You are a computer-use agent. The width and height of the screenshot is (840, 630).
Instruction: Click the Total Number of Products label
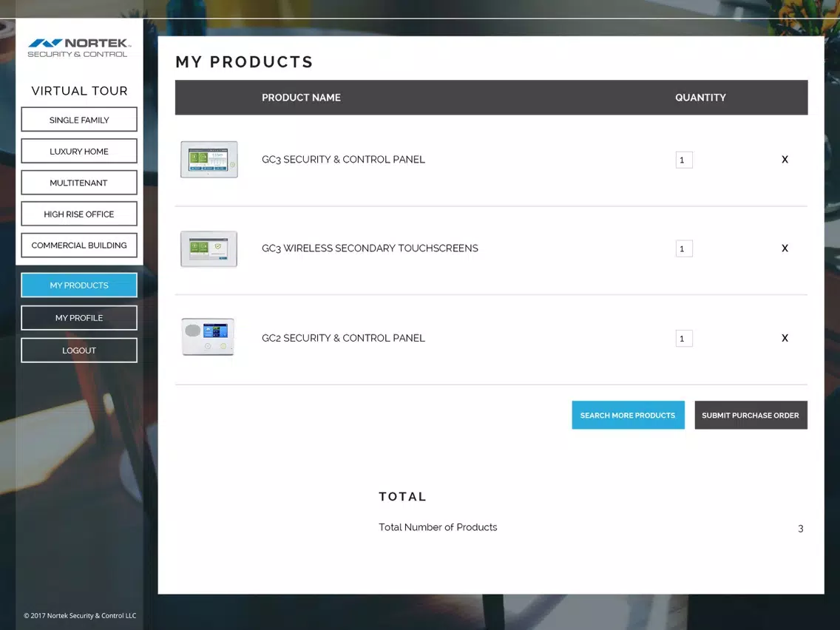[x=438, y=527]
